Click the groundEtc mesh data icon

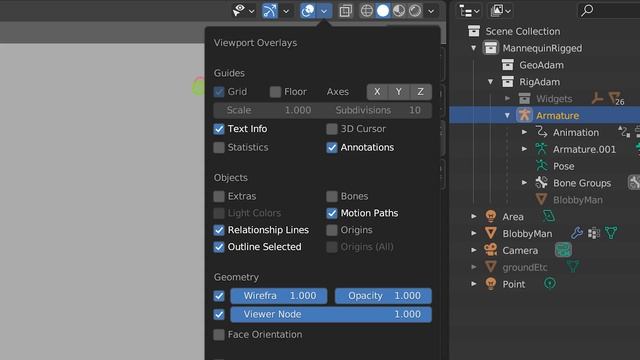coord(573,267)
